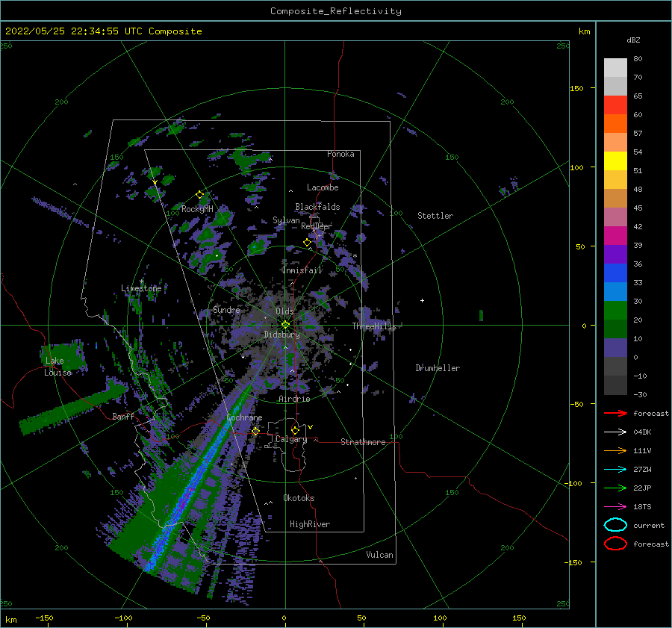The width and height of the screenshot is (672, 628).
Task: Click the dBZ scale heading
Action: point(633,40)
